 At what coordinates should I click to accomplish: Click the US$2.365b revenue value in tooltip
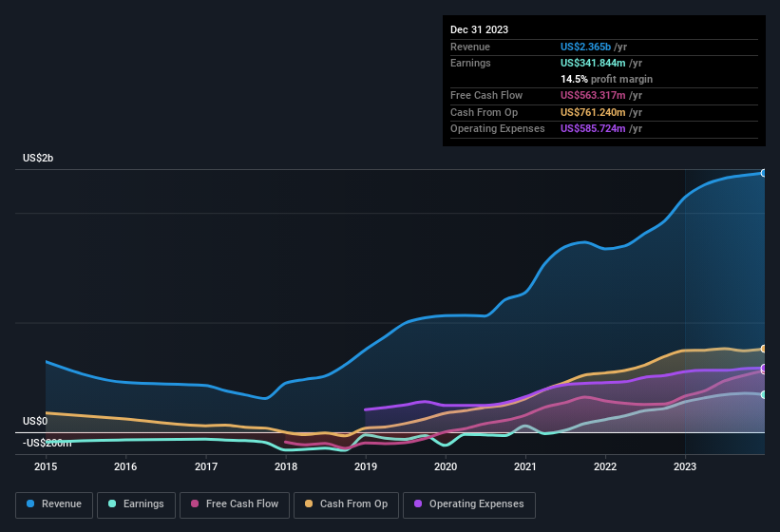(x=586, y=47)
